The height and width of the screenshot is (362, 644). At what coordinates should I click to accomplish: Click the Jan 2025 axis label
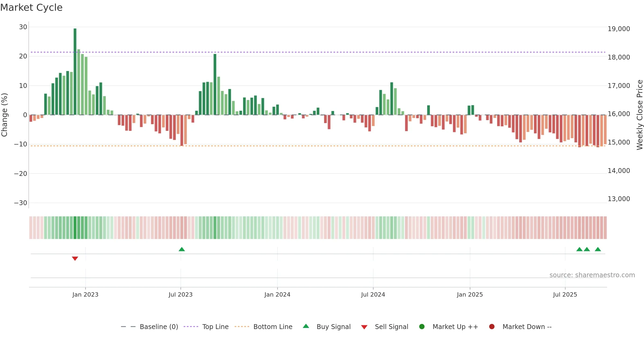pos(470,294)
